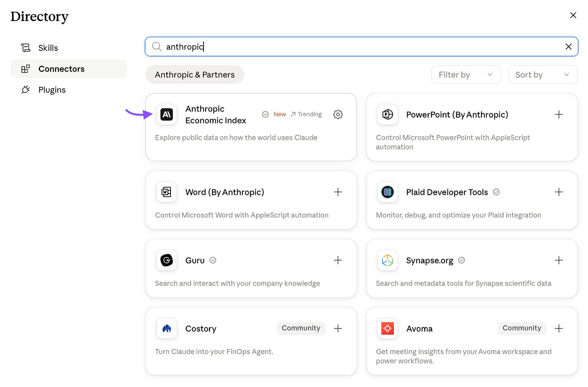Click 'Get meeting insights from your Avoma' description
Image resolution: width=588 pixels, height=387 pixels.
464,356
